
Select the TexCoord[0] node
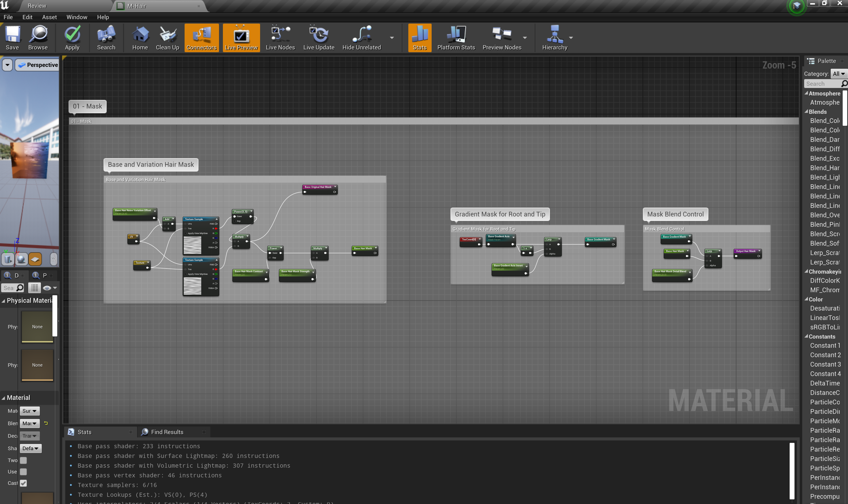(x=471, y=241)
